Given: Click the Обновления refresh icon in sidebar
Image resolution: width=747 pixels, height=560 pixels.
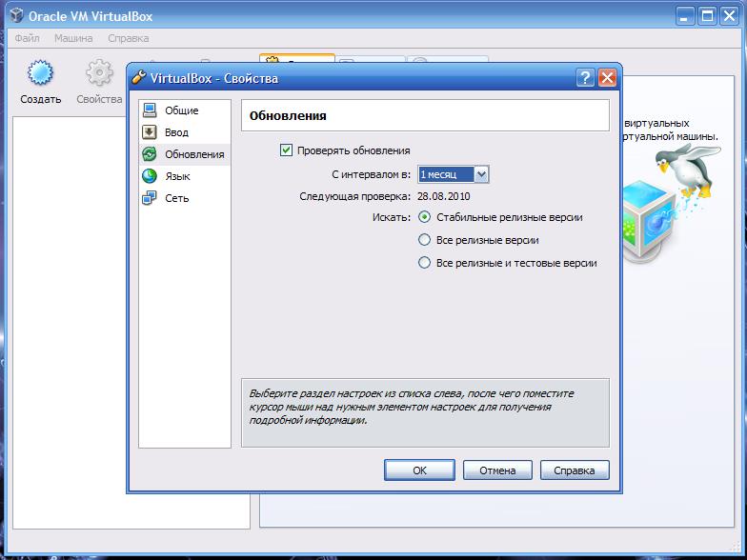Looking at the screenshot, I should pos(150,154).
